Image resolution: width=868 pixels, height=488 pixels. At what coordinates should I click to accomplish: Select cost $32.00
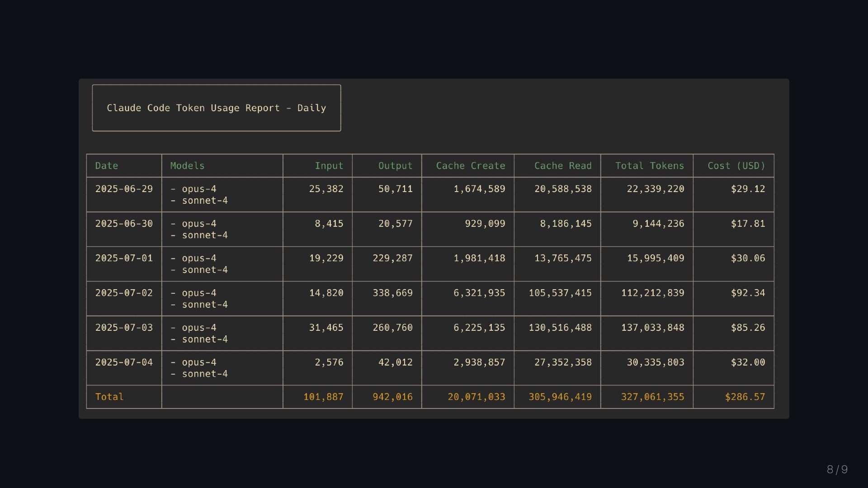tap(748, 362)
